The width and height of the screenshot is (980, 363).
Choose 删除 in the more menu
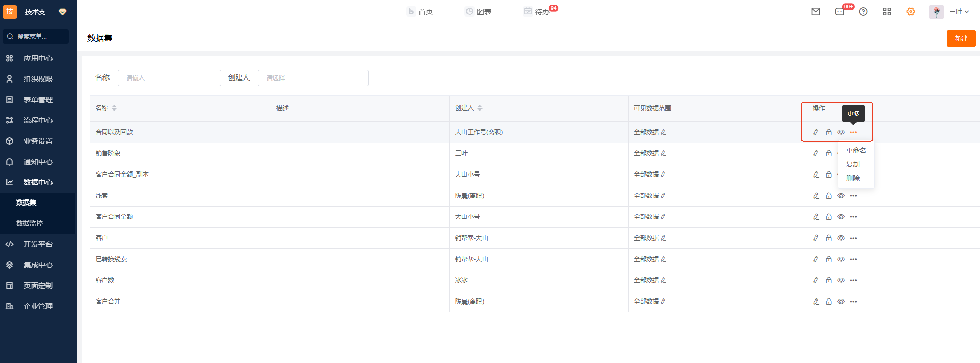point(853,178)
